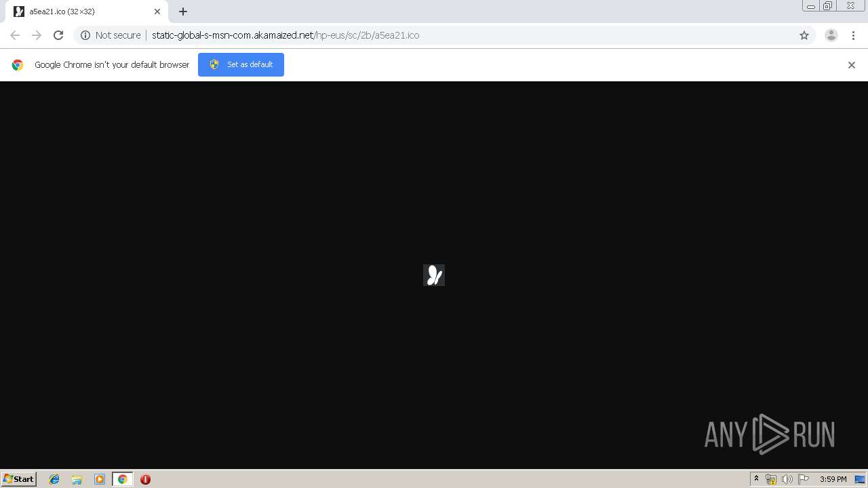The height and width of the screenshot is (488, 868).
Task: Click the Chrome logo in the notification bar
Action: pos(18,65)
